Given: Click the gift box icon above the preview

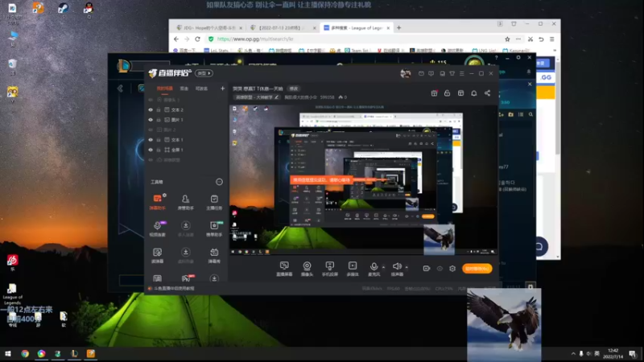Looking at the screenshot, I should click(434, 93).
